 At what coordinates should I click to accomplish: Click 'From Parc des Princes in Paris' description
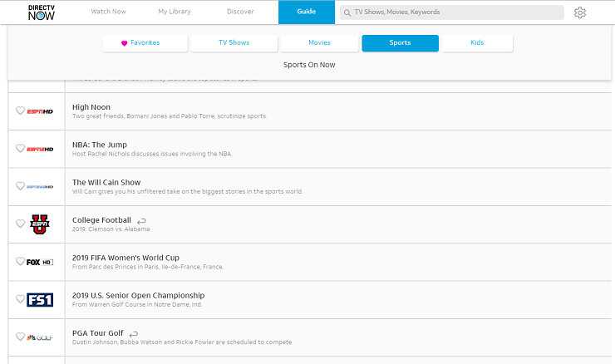tap(148, 267)
